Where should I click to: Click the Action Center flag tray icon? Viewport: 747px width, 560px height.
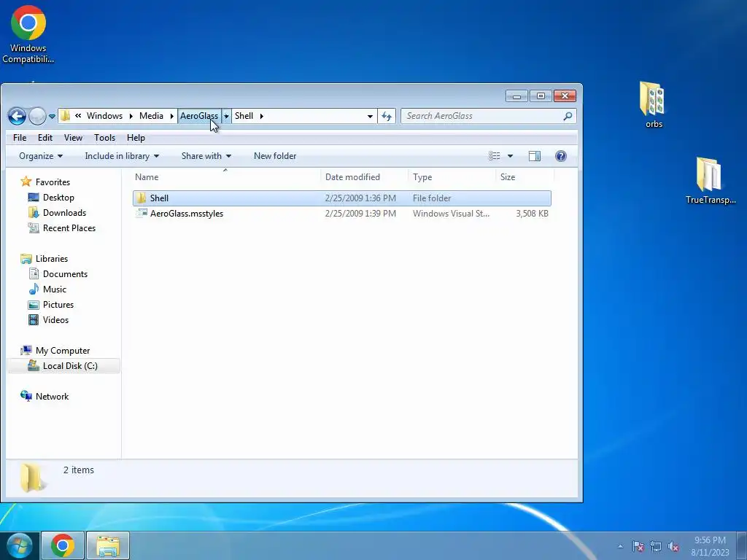coord(638,546)
